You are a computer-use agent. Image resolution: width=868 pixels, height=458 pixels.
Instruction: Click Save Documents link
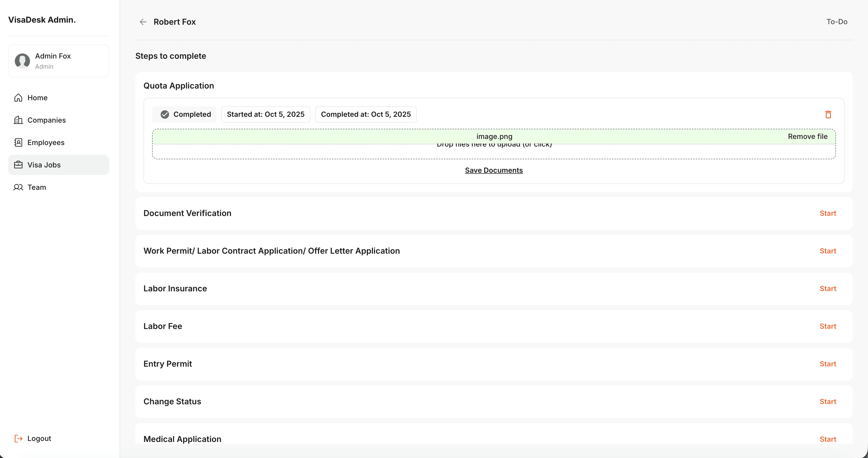tap(494, 170)
